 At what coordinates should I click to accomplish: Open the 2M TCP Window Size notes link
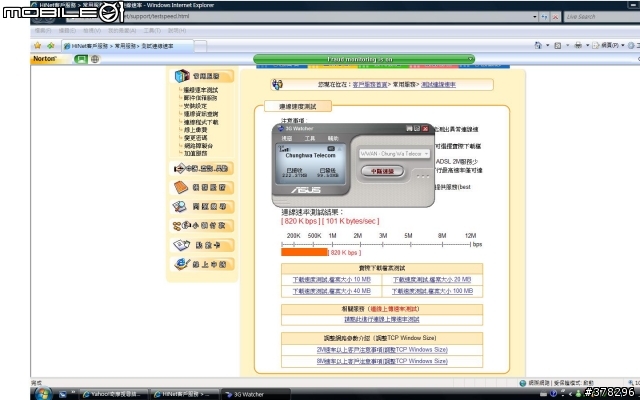coord(382,350)
